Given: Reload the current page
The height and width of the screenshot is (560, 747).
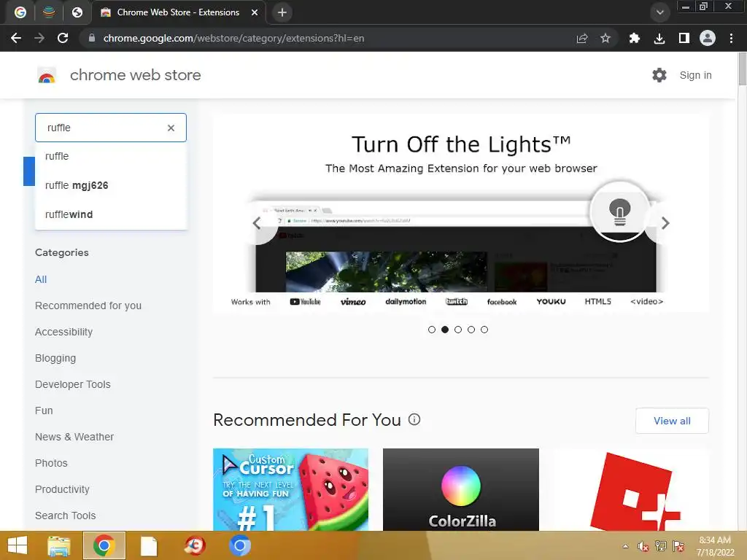Looking at the screenshot, I should tap(63, 38).
